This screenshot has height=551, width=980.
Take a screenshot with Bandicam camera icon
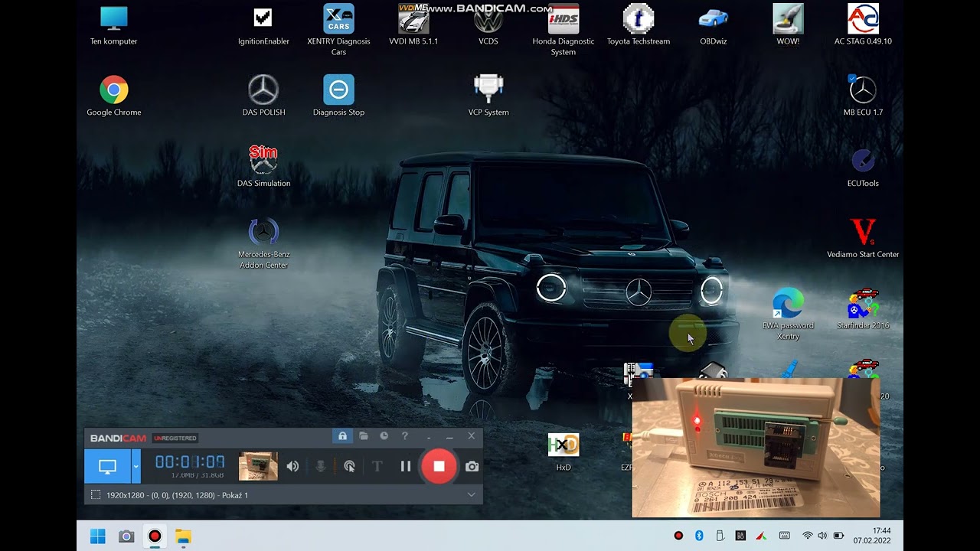pos(472,466)
